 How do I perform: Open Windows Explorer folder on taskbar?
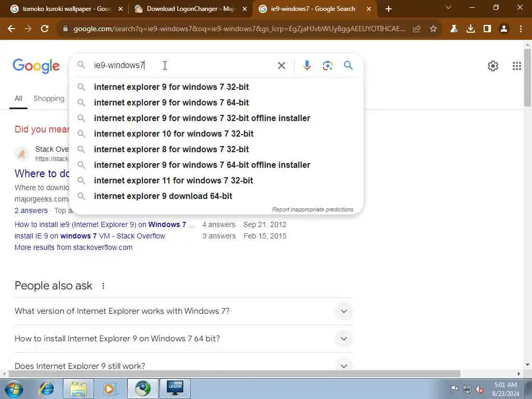pos(78,389)
